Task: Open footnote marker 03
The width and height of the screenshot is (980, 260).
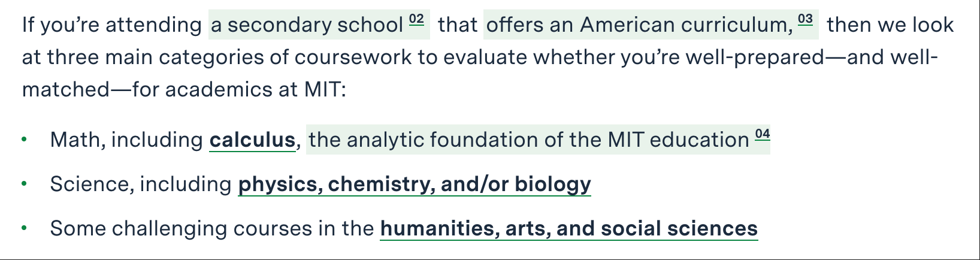Action: pyautogui.click(x=805, y=19)
